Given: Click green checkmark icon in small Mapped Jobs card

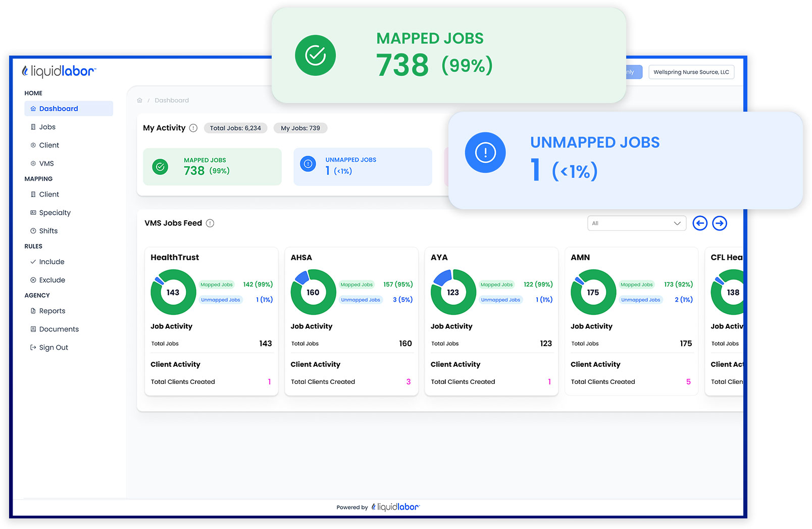Looking at the screenshot, I should 160,166.
